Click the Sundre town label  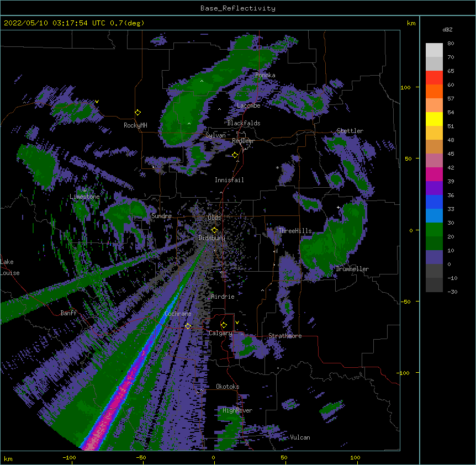point(161,216)
